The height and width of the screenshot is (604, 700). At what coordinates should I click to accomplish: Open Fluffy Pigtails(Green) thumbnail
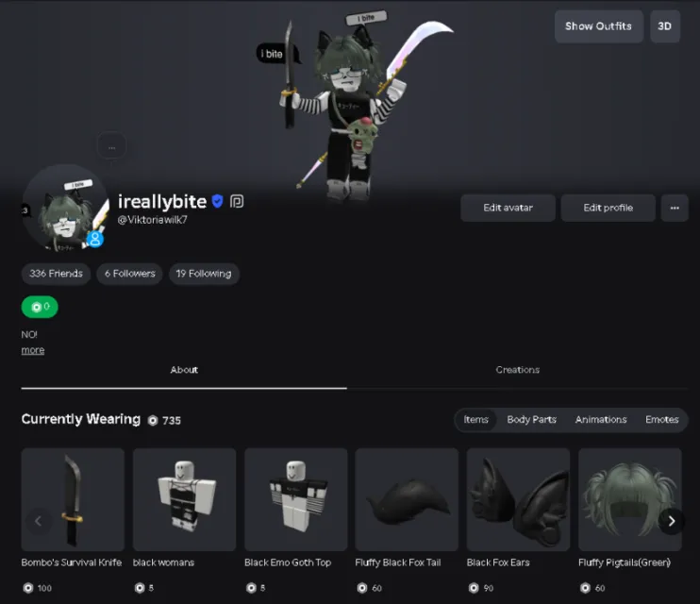click(630, 499)
